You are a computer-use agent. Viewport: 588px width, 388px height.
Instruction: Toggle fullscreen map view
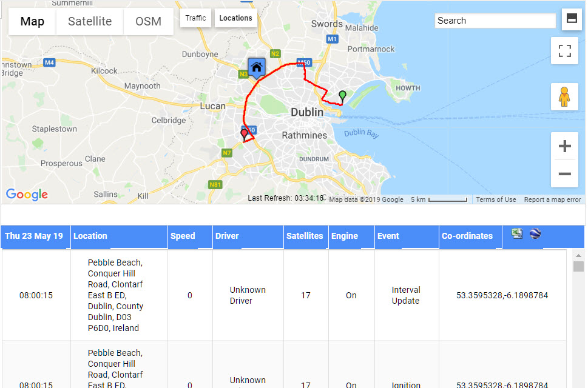click(564, 50)
